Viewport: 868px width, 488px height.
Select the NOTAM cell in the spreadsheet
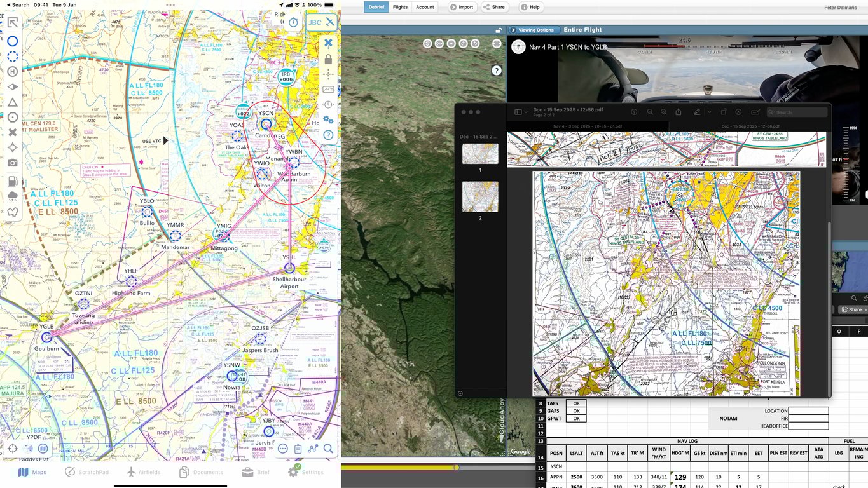[x=729, y=419]
